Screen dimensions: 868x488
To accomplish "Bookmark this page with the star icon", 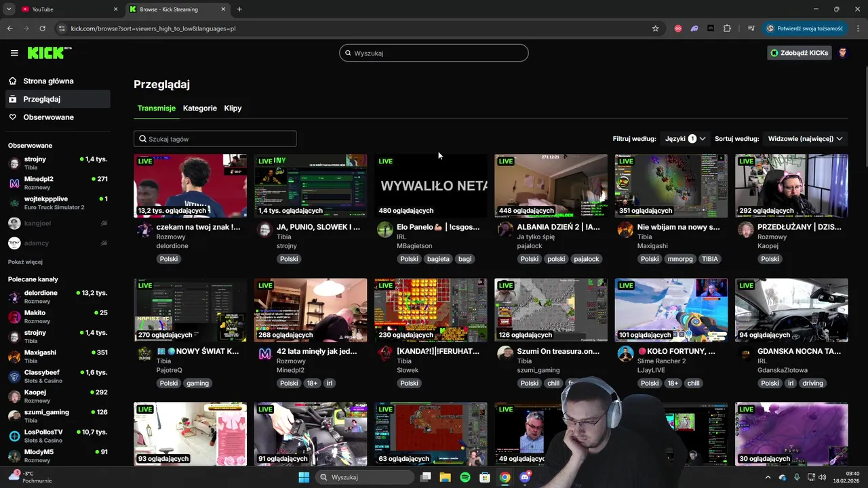I will coord(655,28).
